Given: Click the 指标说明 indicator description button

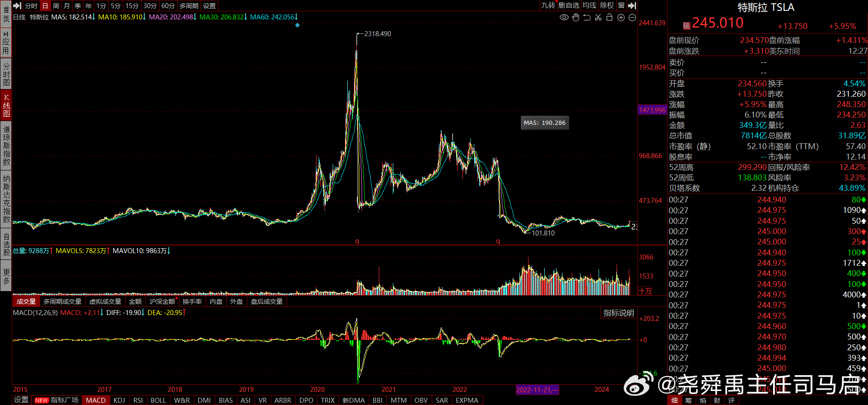Looking at the screenshot, I should [x=618, y=313].
